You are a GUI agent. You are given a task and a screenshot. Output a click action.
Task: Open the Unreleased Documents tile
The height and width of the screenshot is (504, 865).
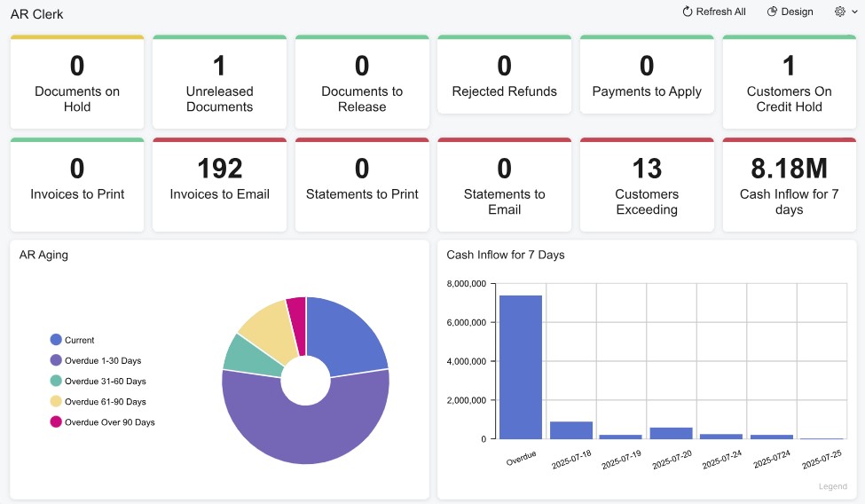point(219,83)
